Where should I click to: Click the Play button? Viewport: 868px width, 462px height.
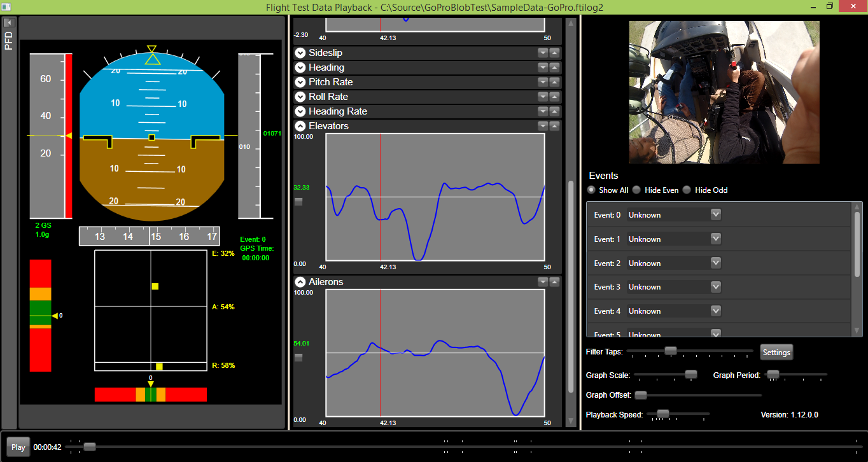(18, 447)
